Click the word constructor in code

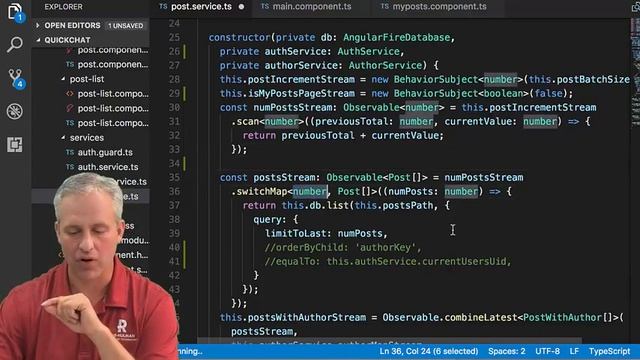click(239, 38)
